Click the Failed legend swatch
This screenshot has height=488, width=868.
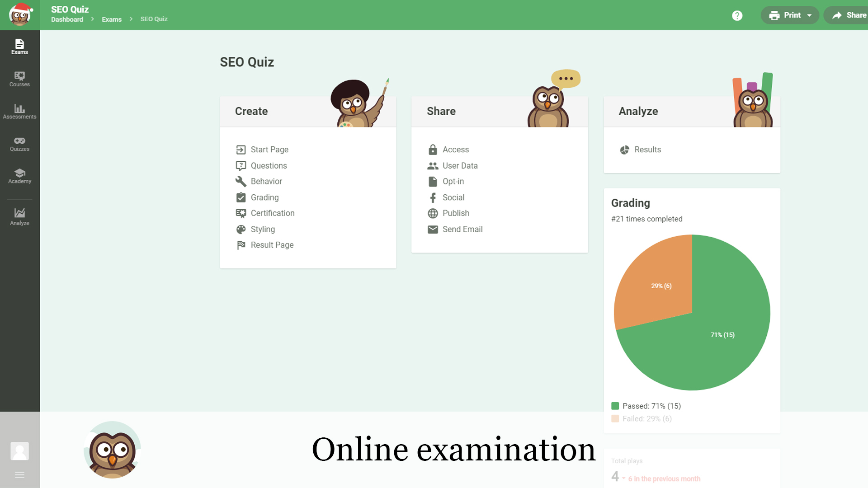[x=615, y=419]
